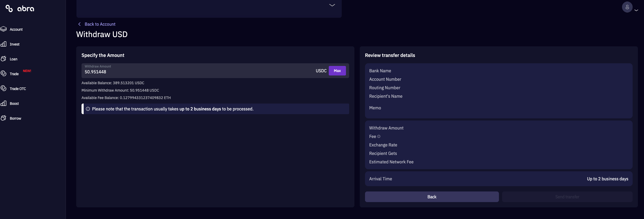Go to Trade OTC menu item

pyautogui.click(x=18, y=89)
